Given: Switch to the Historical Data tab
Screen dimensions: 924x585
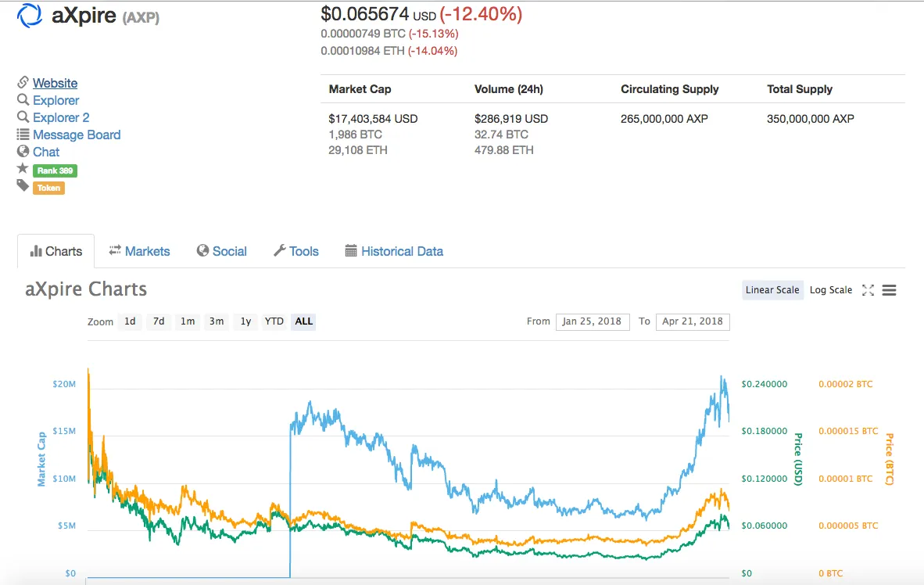Looking at the screenshot, I should point(394,251).
